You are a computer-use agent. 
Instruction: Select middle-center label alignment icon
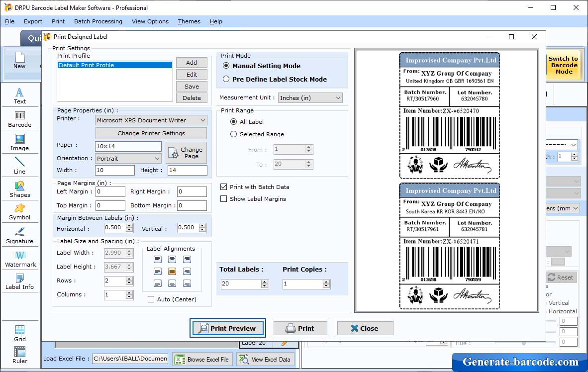click(172, 271)
